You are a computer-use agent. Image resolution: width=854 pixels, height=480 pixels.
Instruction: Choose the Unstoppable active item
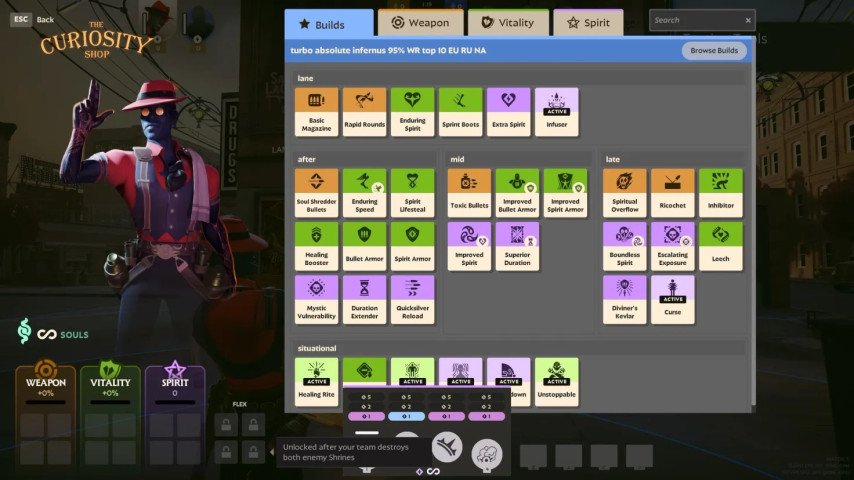pyautogui.click(x=557, y=381)
